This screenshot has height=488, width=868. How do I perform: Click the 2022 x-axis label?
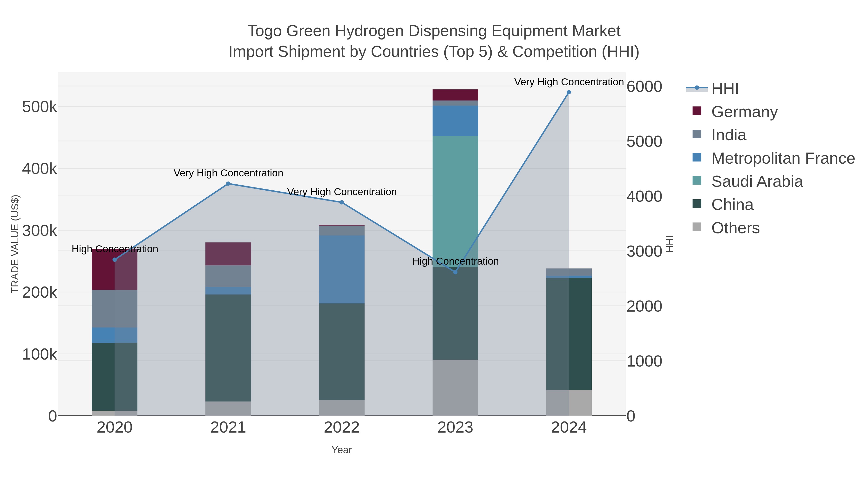click(342, 428)
